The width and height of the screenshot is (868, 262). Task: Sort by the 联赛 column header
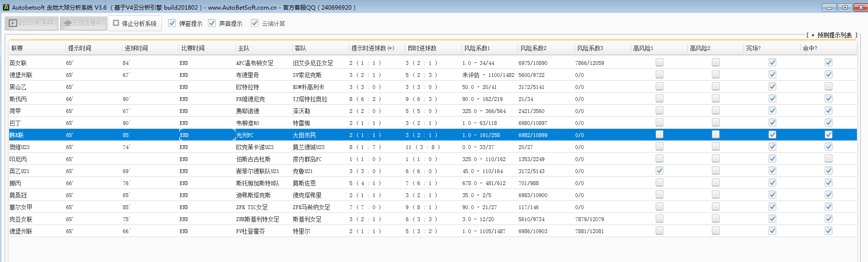tap(17, 48)
